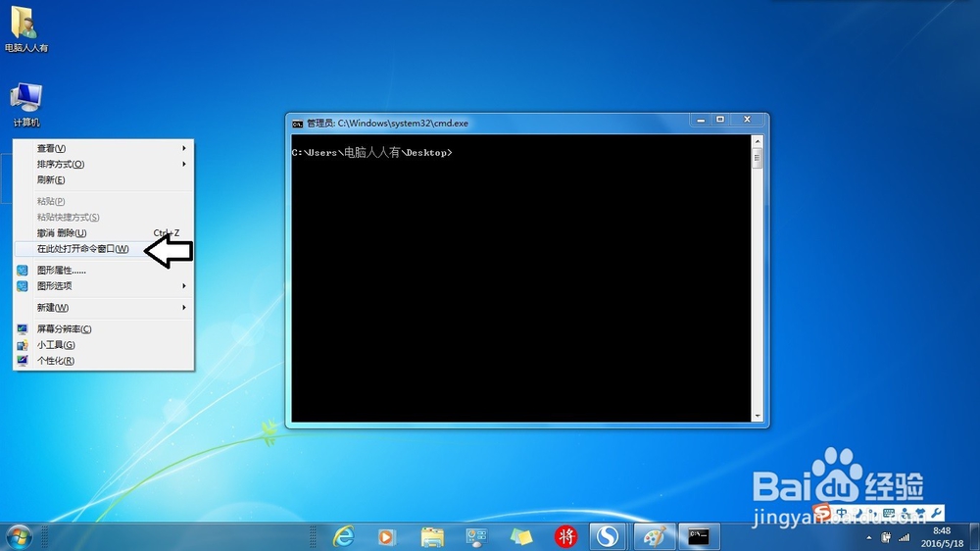Click the 图形选项 graphics icon
This screenshot has width=980, height=551.
click(x=22, y=286)
